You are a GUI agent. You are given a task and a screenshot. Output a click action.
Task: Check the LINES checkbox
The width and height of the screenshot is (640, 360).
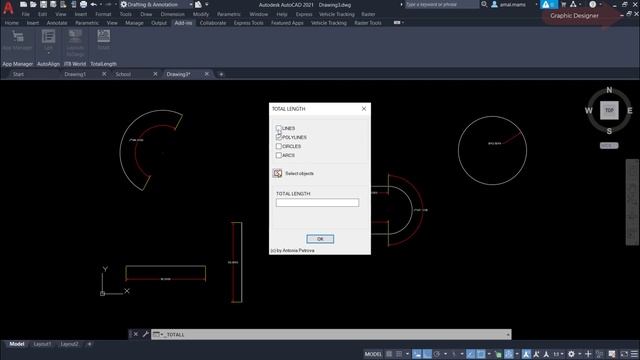click(x=278, y=128)
